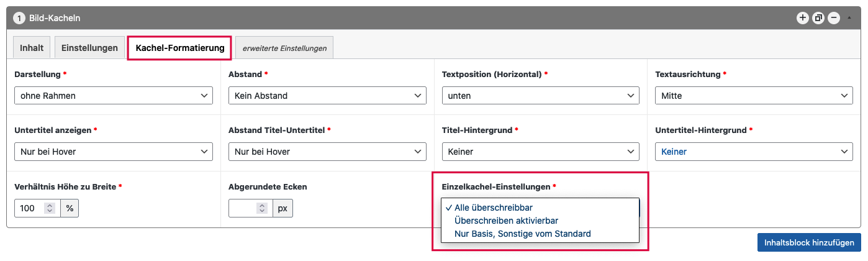Screen dimensions: 868x261
Task: Expand the Abstand dropdown
Action: (327, 96)
